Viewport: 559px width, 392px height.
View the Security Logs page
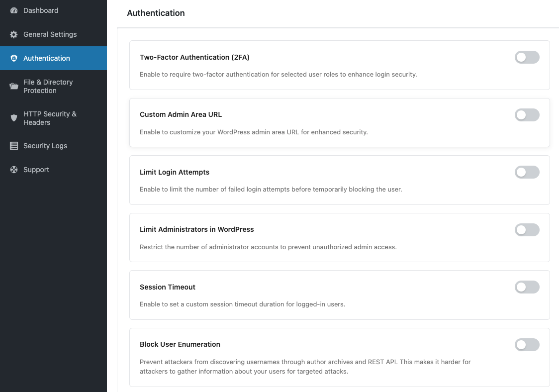click(x=45, y=146)
